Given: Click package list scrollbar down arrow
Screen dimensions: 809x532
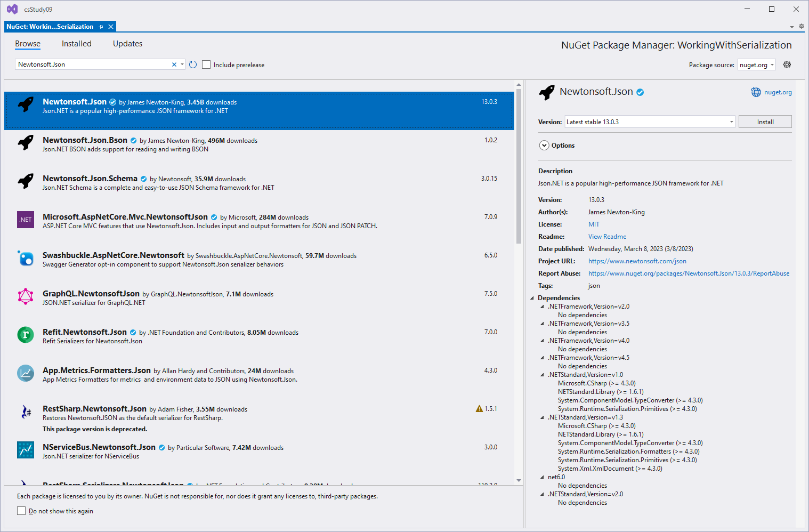Looking at the screenshot, I should (519, 480).
